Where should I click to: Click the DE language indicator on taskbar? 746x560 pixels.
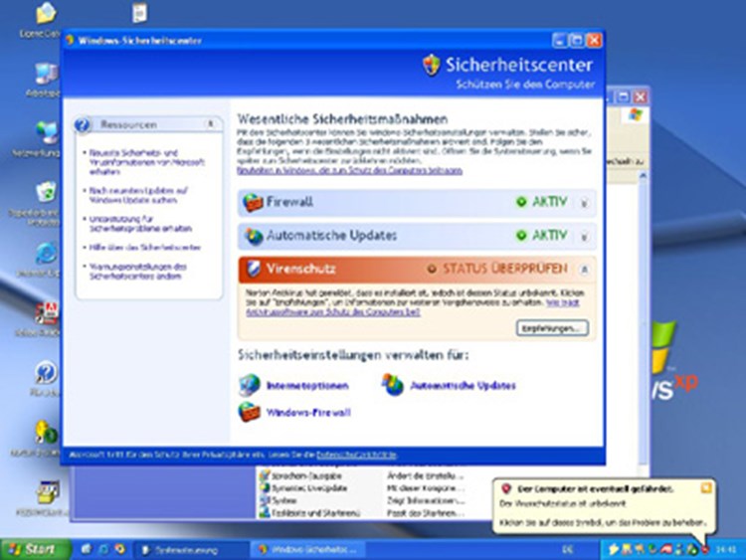pyautogui.click(x=567, y=549)
